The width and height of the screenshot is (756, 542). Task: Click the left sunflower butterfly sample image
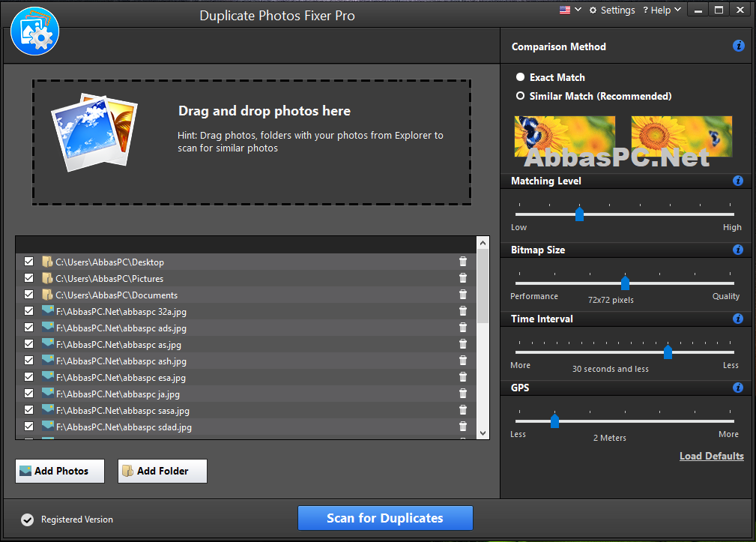tap(565, 136)
